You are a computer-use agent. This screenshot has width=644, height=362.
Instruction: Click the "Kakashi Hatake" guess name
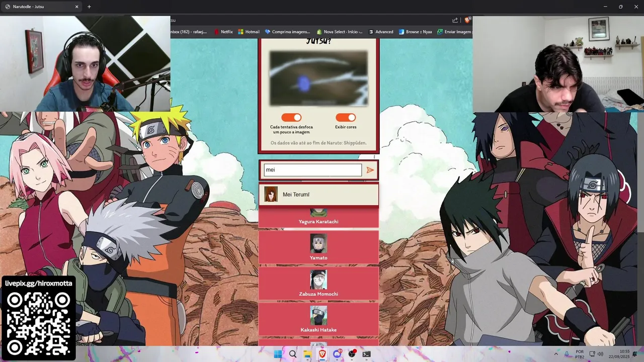pos(318,330)
